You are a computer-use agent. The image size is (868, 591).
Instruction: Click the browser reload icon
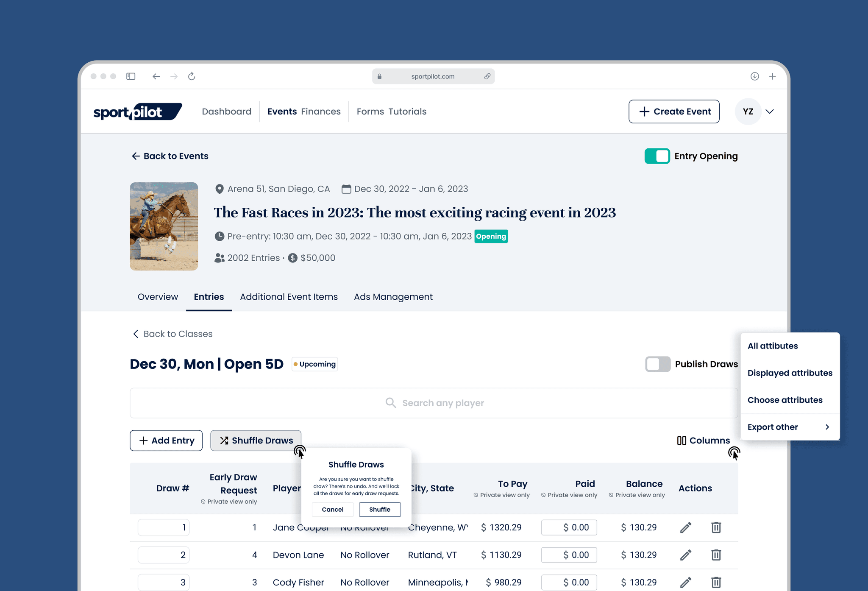point(192,76)
